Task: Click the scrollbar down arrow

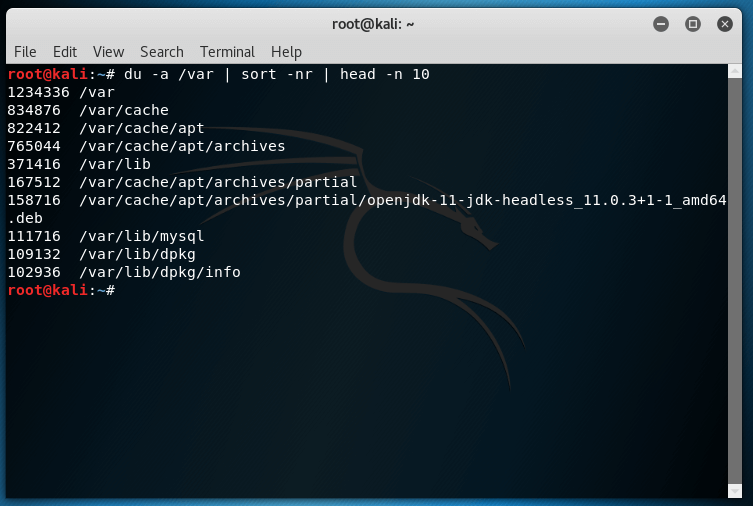Action: [735, 491]
